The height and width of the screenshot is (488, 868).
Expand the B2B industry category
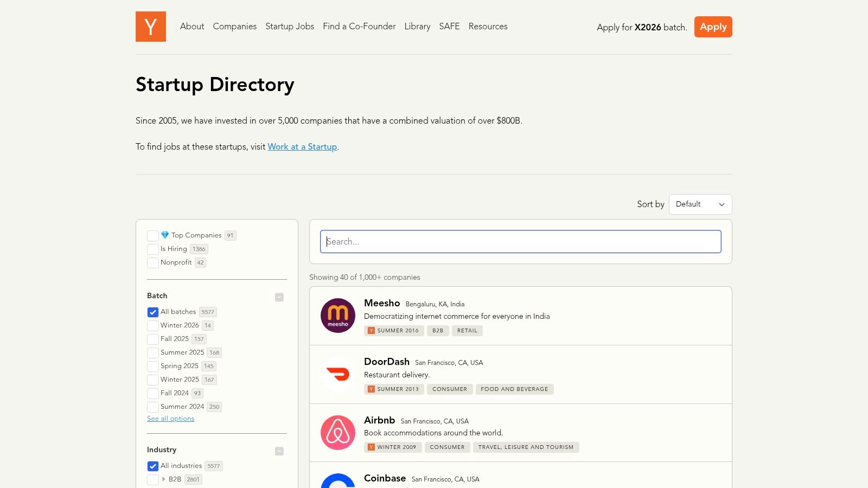[x=163, y=479]
